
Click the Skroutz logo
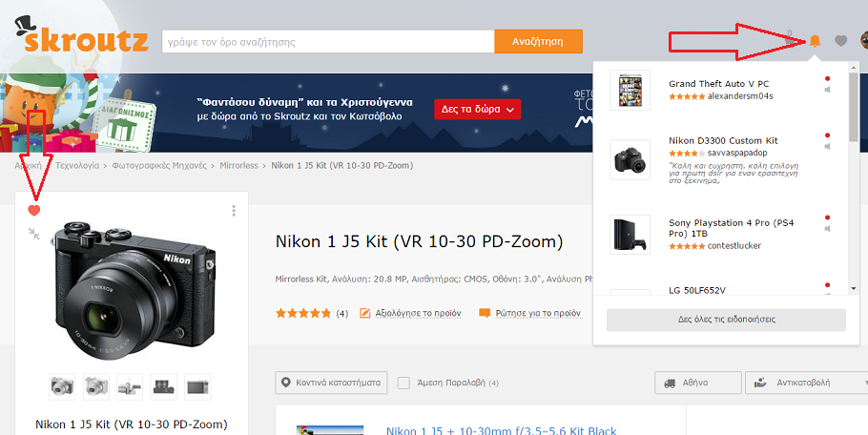(x=81, y=35)
